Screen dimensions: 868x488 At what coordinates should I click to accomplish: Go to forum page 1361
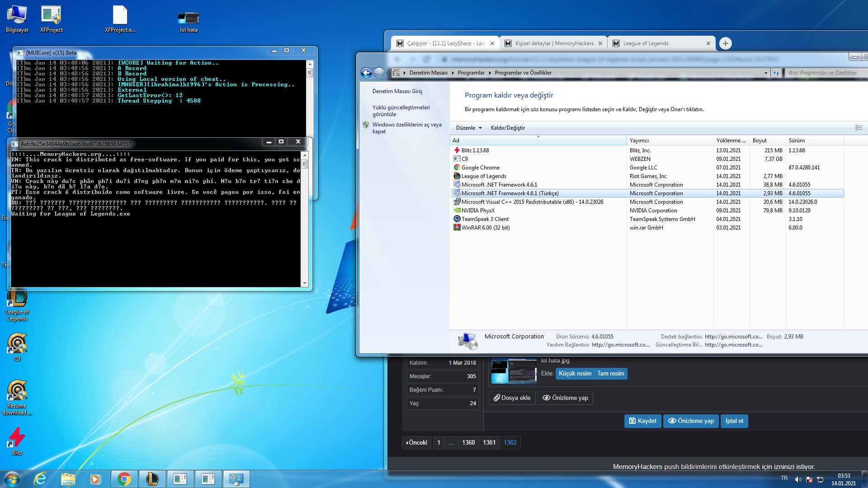[489, 443]
